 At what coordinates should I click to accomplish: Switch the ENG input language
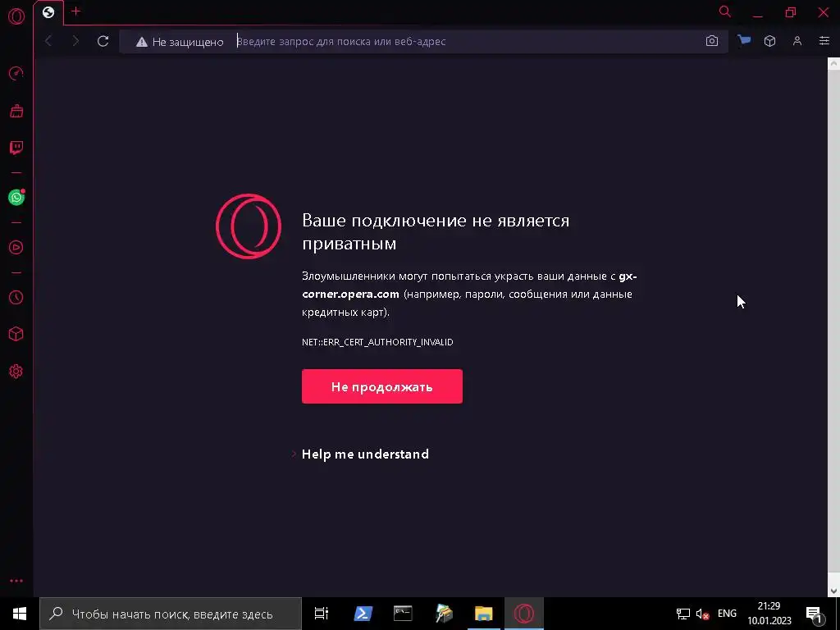pos(727,614)
